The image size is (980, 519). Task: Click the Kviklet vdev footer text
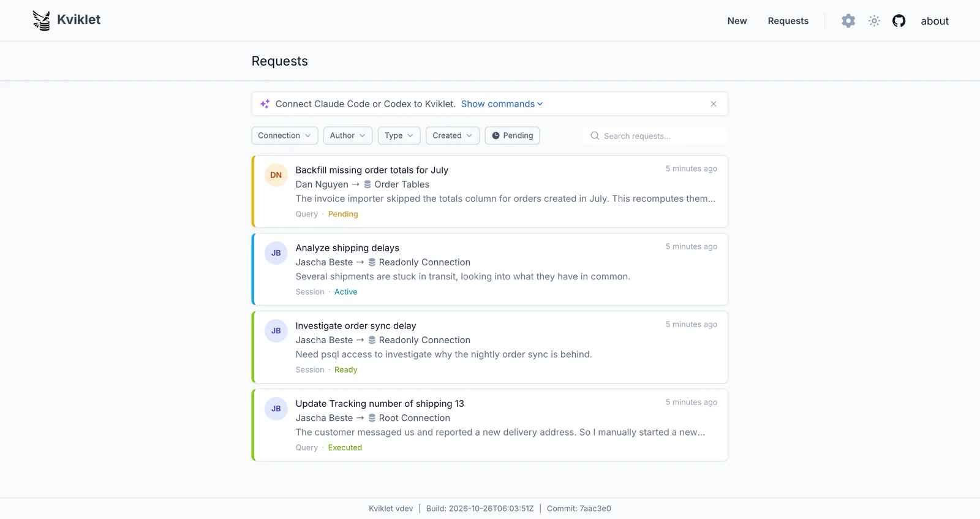pos(391,509)
